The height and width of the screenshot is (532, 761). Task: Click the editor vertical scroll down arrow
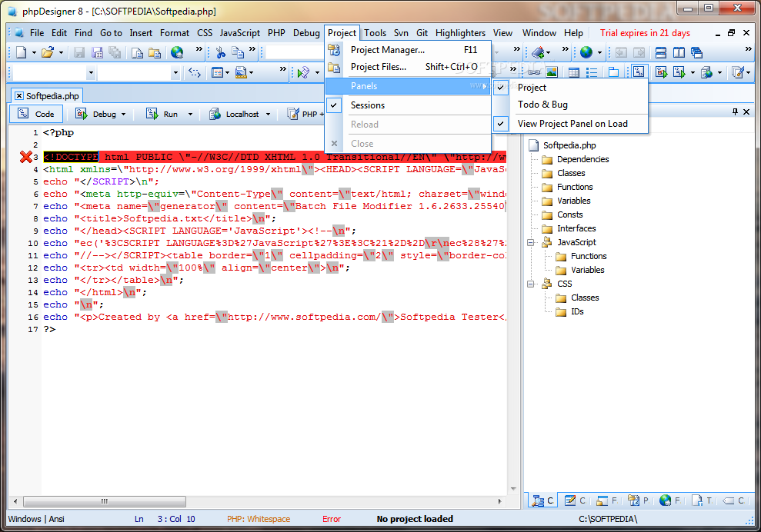[513, 489]
